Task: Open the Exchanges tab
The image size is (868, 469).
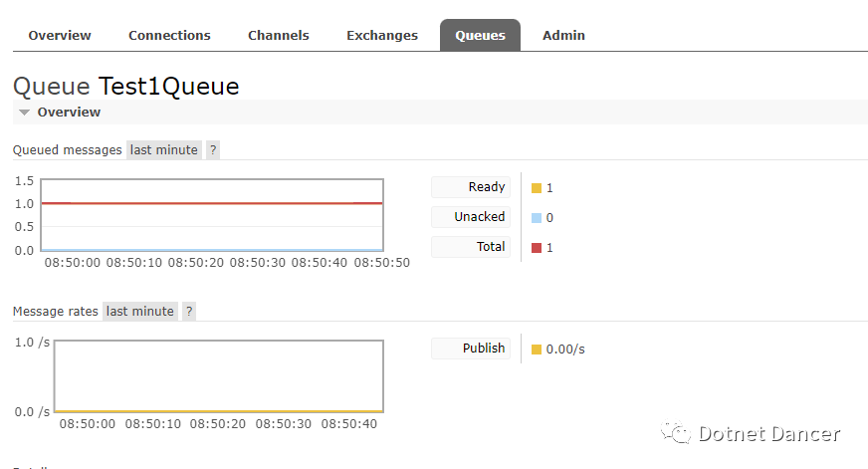Action: click(x=381, y=35)
